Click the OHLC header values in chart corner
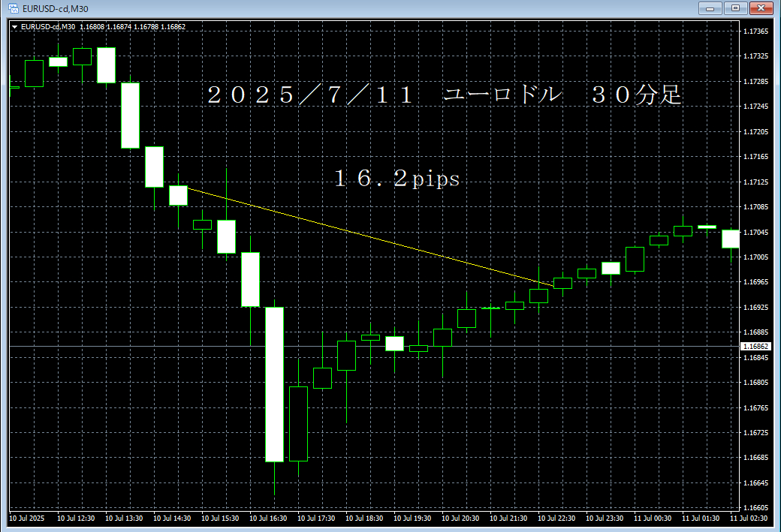This screenshot has height=532, width=781. (x=132, y=27)
